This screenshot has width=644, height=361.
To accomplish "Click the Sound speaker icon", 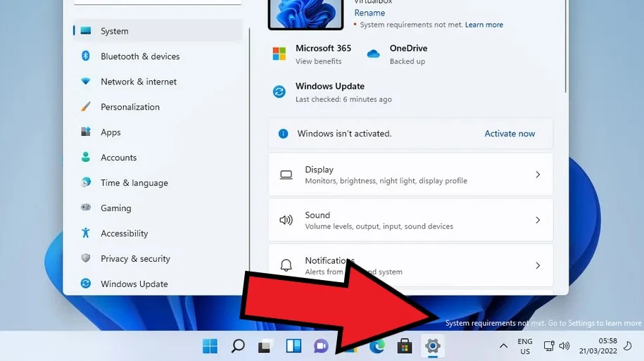I will [x=286, y=220].
